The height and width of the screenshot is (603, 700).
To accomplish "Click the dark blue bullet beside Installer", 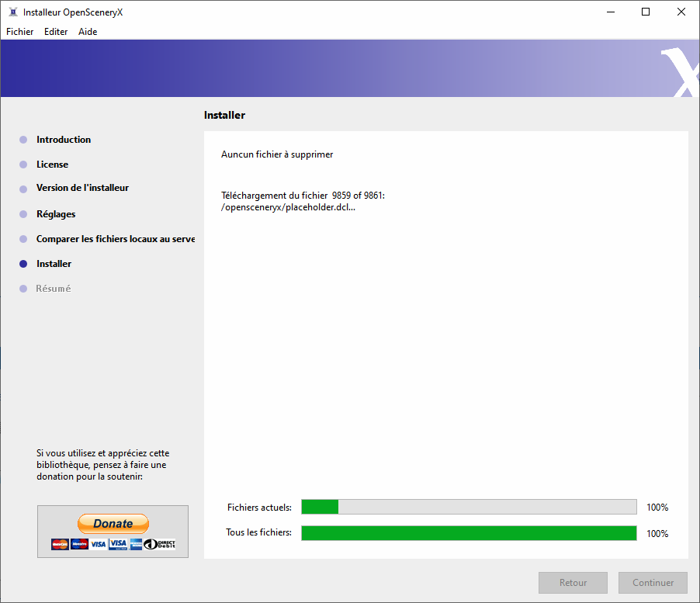I will (x=23, y=264).
